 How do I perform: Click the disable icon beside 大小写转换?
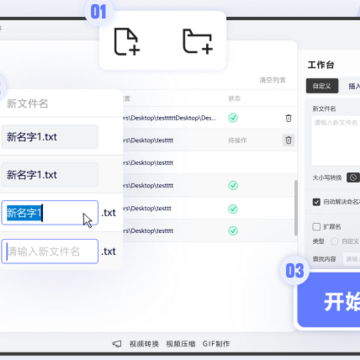click(x=353, y=177)
